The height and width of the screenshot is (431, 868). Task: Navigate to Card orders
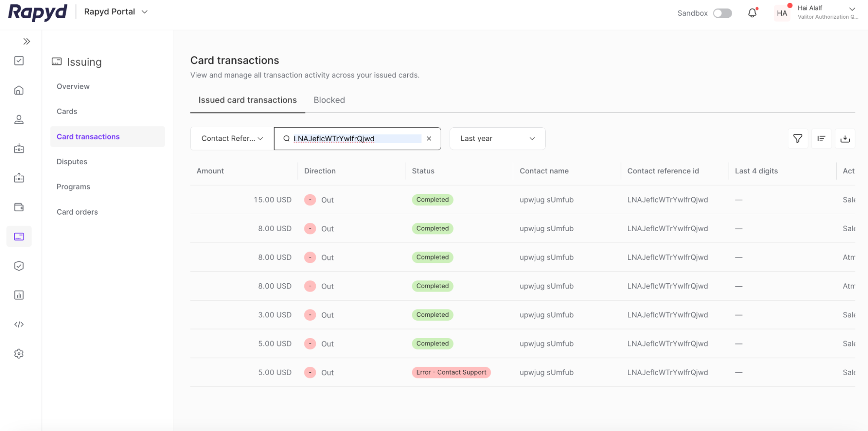point(77,212)
